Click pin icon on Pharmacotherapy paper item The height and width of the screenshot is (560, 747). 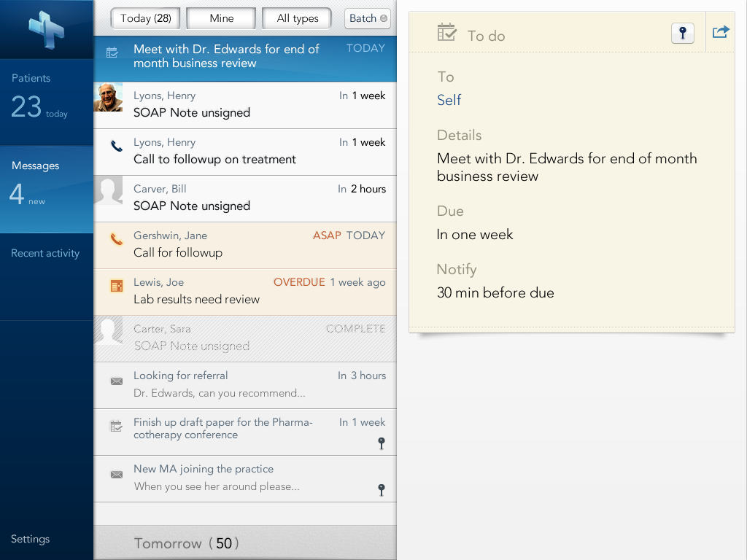[x=381, y=443]
